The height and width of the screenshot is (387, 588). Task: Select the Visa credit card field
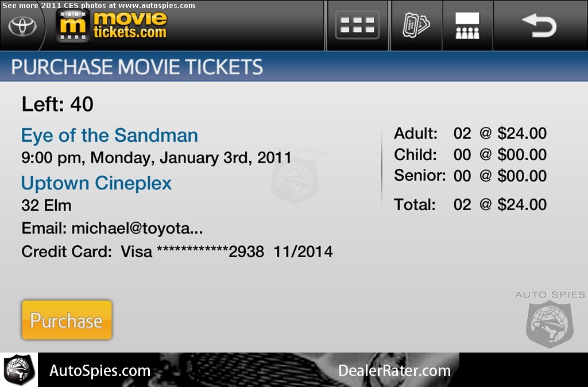point(177,251)
